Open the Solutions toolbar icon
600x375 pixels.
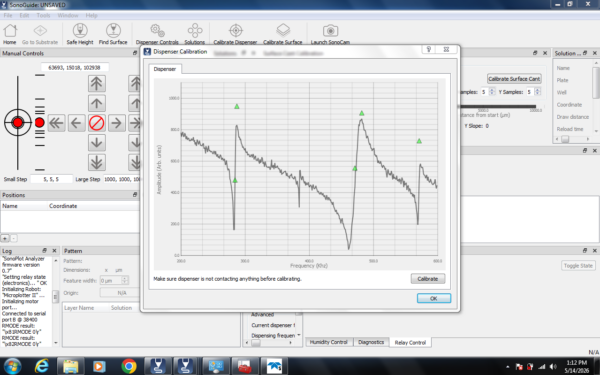point(195,34)
